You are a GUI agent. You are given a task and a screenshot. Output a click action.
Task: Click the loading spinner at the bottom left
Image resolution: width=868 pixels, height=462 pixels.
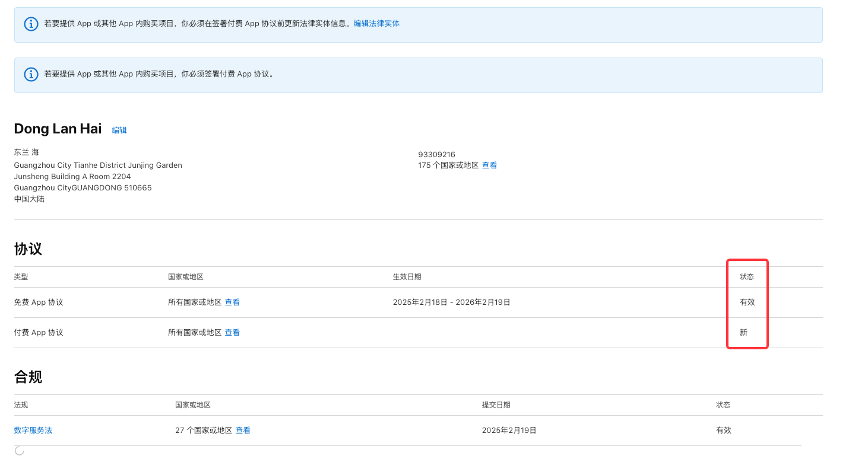tap(19, 451)
